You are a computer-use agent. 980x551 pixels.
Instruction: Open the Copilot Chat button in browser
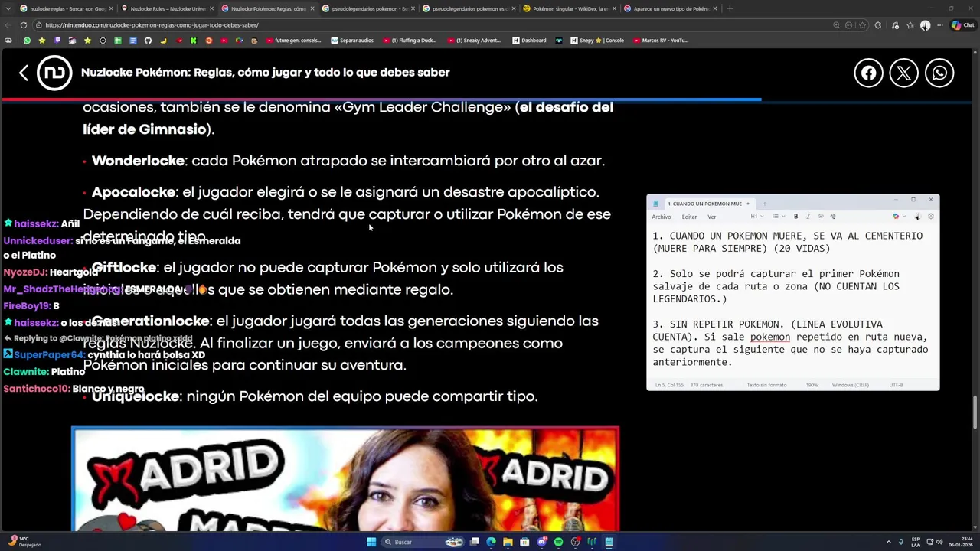click(x=962, y=24)
